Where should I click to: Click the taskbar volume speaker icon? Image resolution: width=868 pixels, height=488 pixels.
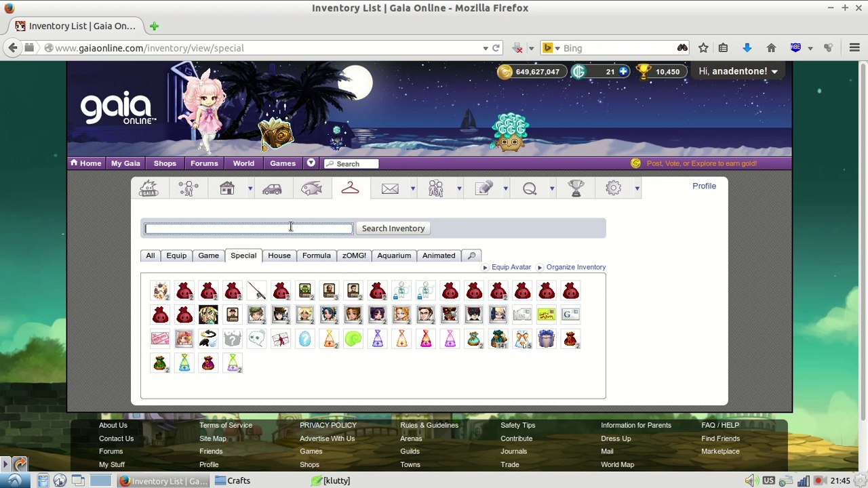(751, 481)
